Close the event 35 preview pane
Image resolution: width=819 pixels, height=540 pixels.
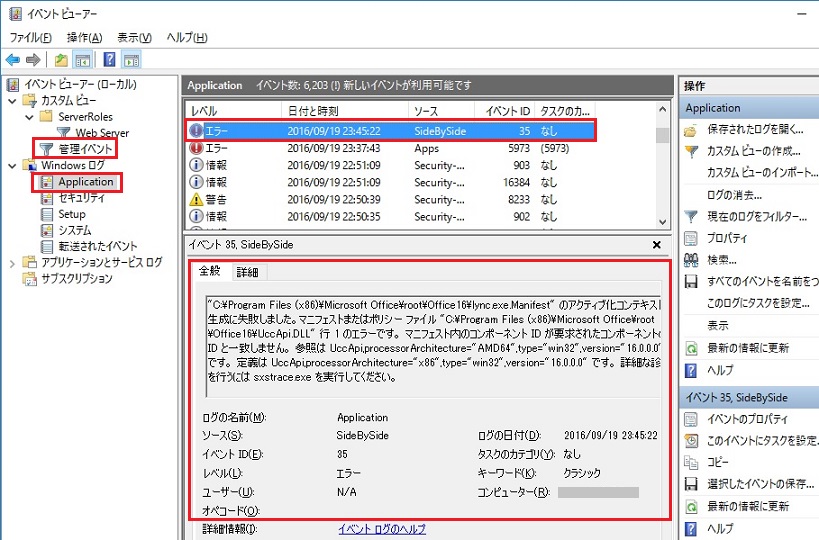click(x=657, y=245)
